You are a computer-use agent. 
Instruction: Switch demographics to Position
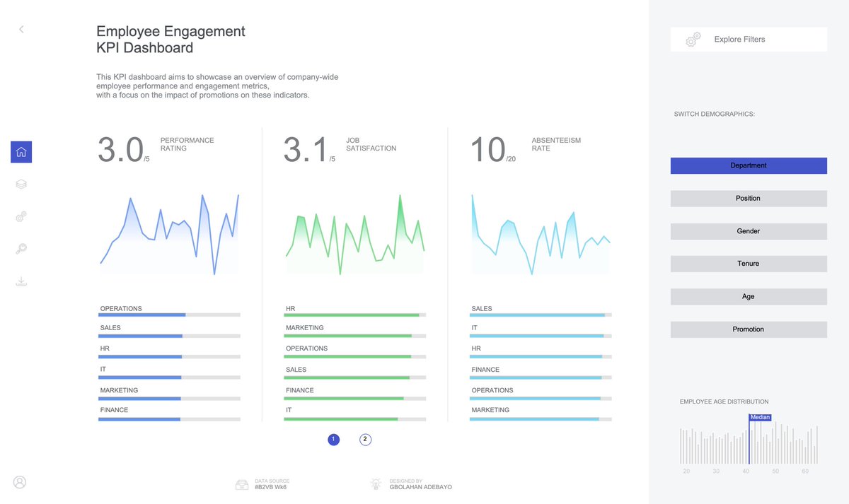pyautogui.click(x=749, y=199)
